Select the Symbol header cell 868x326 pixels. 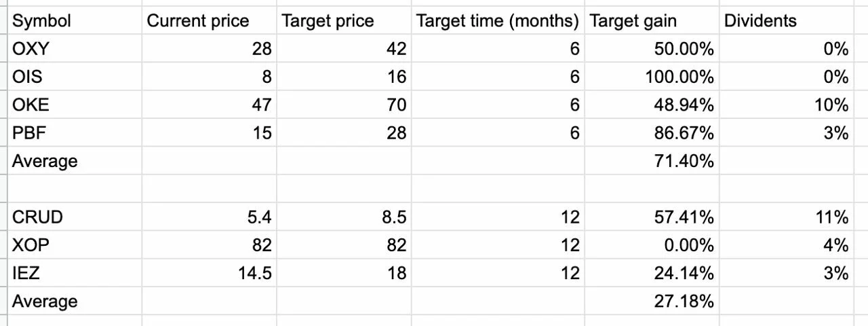[x=75, y=20]
